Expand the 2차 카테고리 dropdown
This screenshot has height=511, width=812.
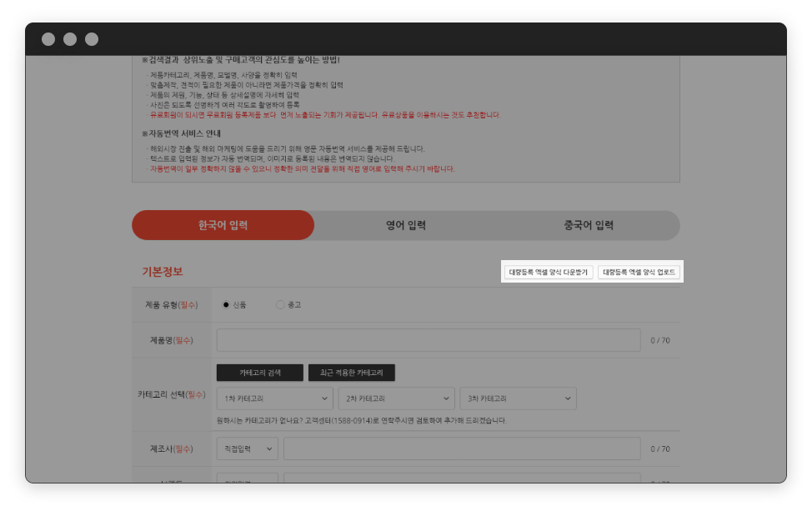pyautogui.click(x=396, y=398)
